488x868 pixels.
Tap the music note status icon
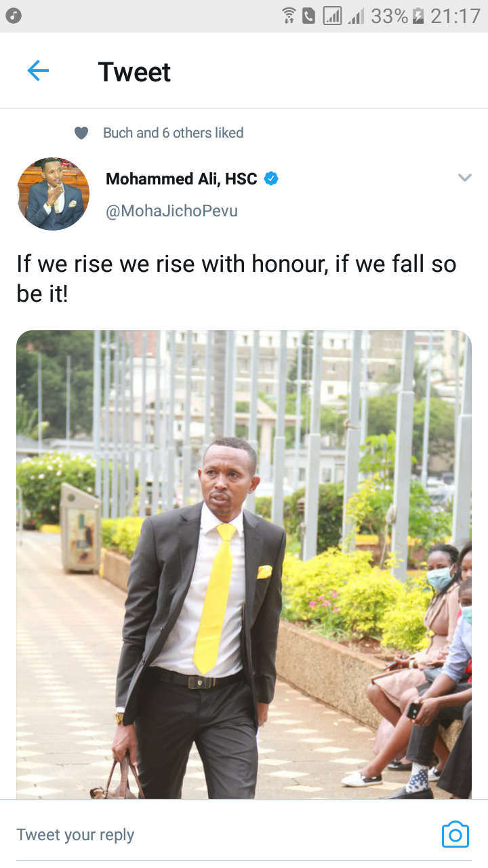tap(13, 16)
